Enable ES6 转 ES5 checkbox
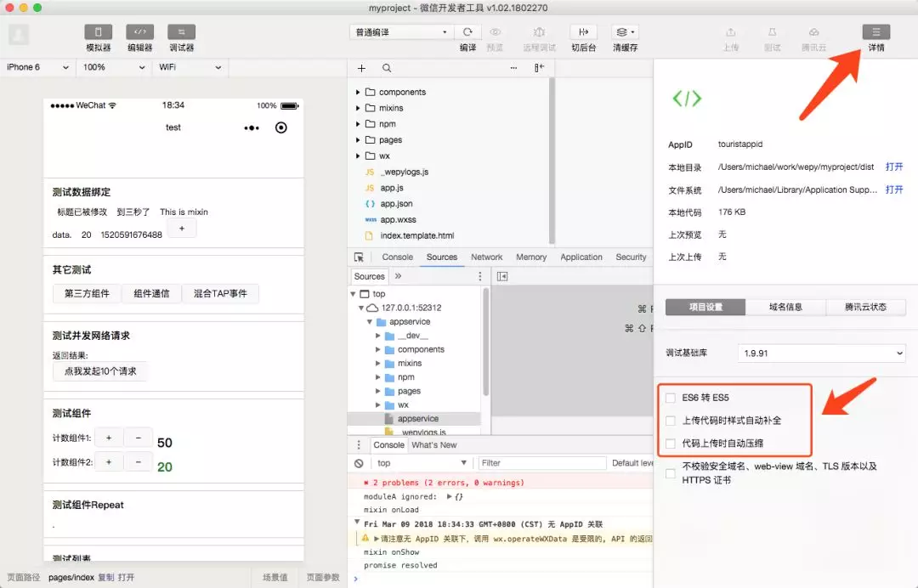This screenshot has width=918, height=588. [671, 399]
